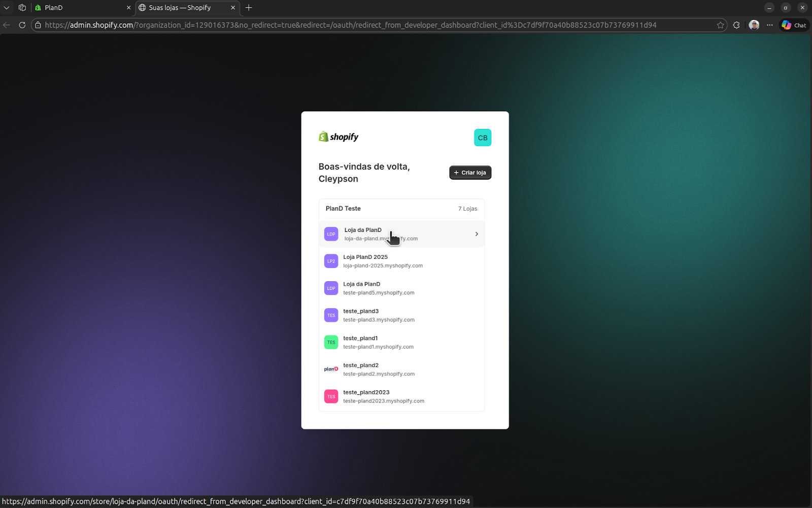Open the teste_pland1 store
The height and width of the screenshot is (508, 812).
pyautogui.click(x=401, y=342)
